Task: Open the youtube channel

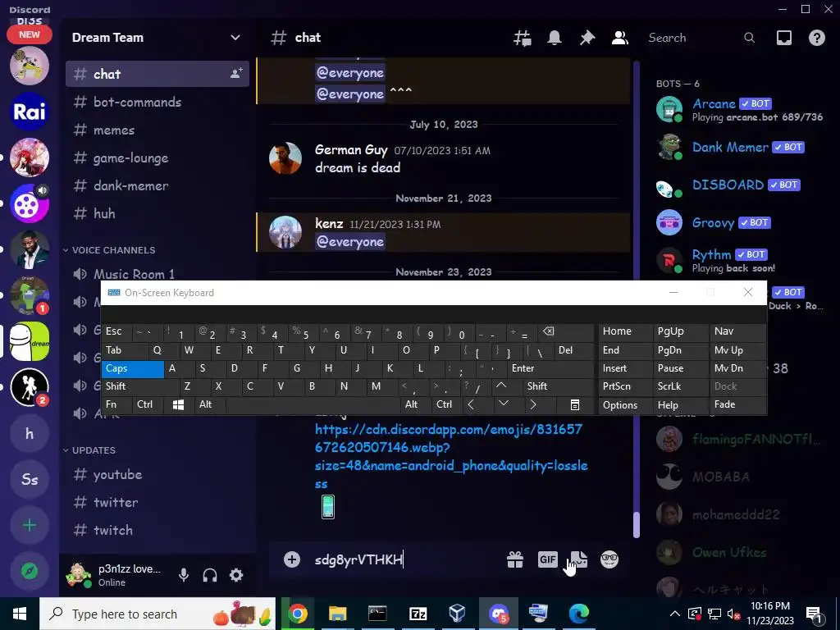Action: [157, 474]
